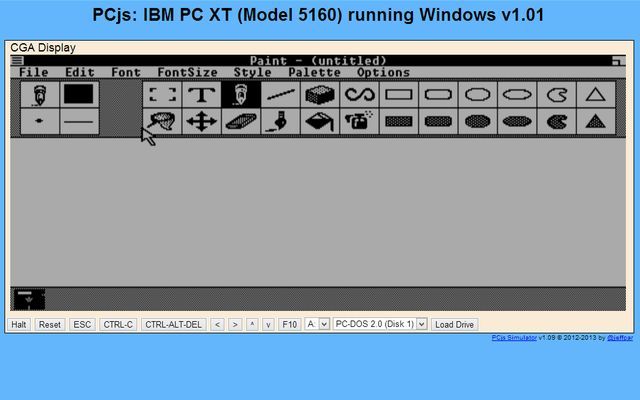Open the Paint window system menu box
The height and width of the screenshot is (400, 640).
(x=17, y=61)
